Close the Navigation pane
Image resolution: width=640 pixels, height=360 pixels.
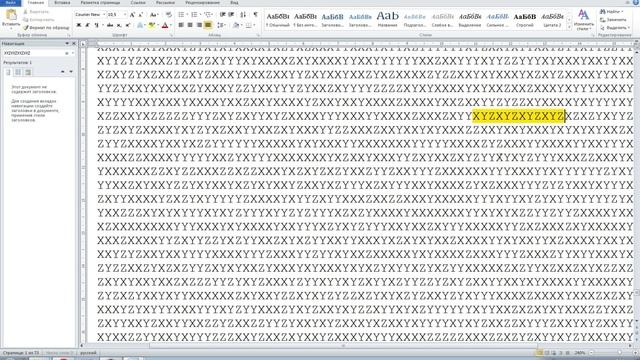point(74,43)
